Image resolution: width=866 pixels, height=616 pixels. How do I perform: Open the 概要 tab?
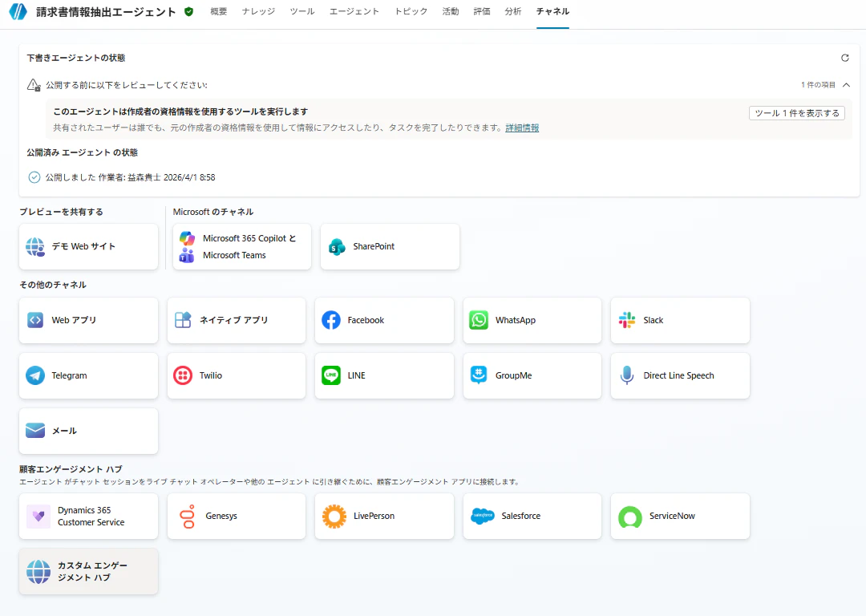tap(219, 11)
